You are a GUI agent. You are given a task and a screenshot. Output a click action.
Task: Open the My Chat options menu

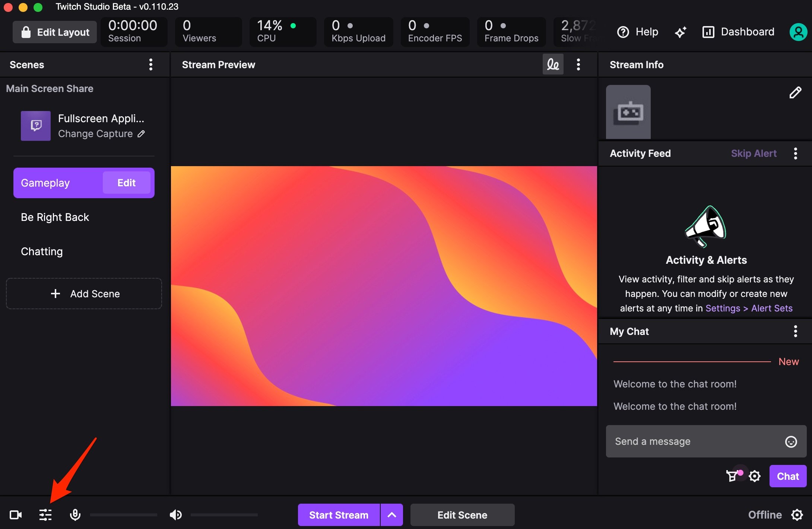pos(796,331)
